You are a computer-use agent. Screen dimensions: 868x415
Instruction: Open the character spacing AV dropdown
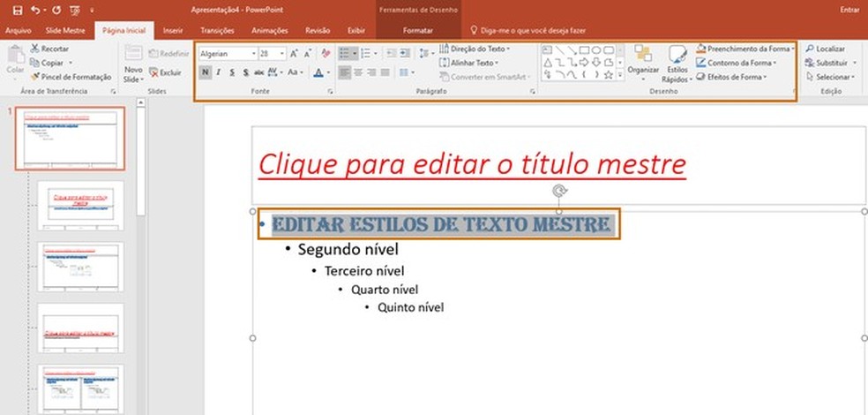click(275, 72)
